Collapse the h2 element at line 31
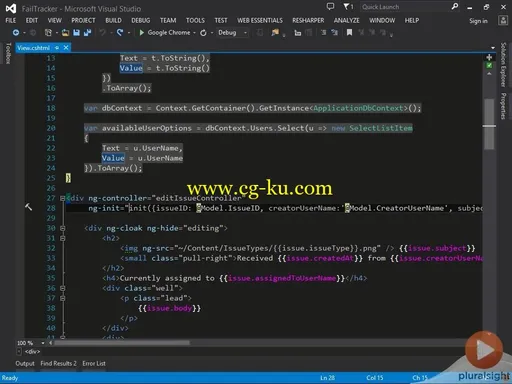This screenshot has width=512, height=384. coord(62,238)
